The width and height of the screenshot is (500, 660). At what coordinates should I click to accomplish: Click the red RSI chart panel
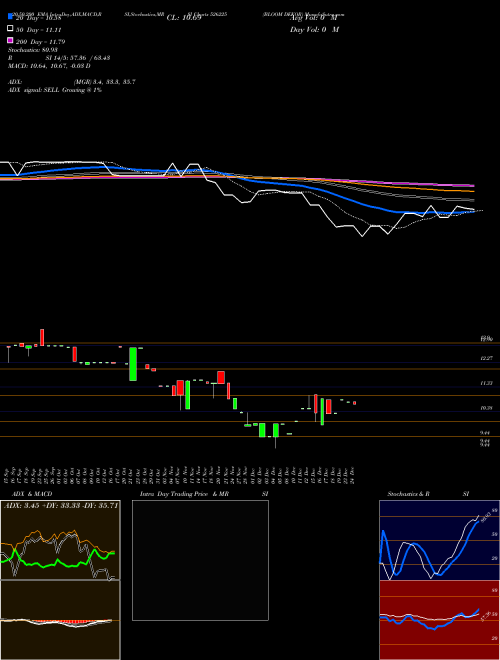coord(439,620)
